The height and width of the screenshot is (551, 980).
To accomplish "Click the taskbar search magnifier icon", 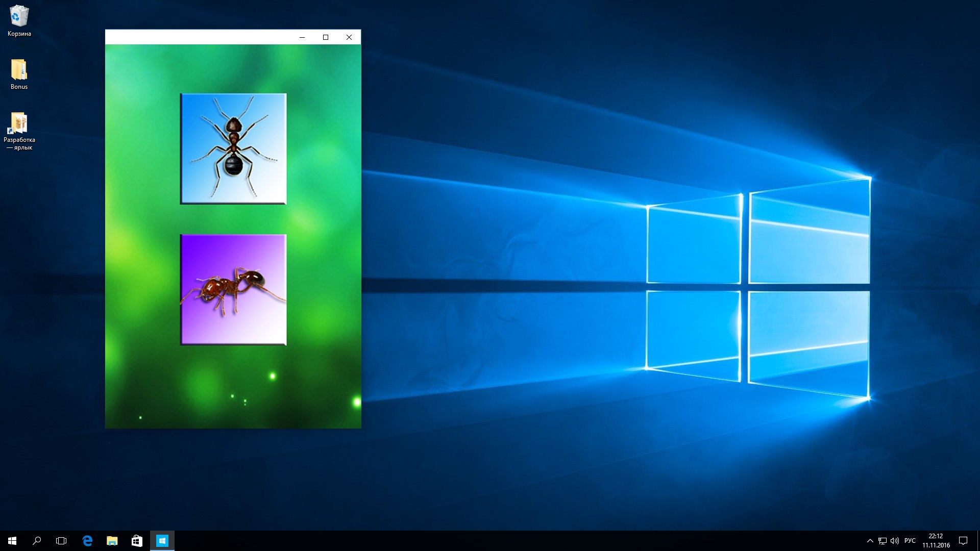I will pyautogui.click(x=37, y=541).
